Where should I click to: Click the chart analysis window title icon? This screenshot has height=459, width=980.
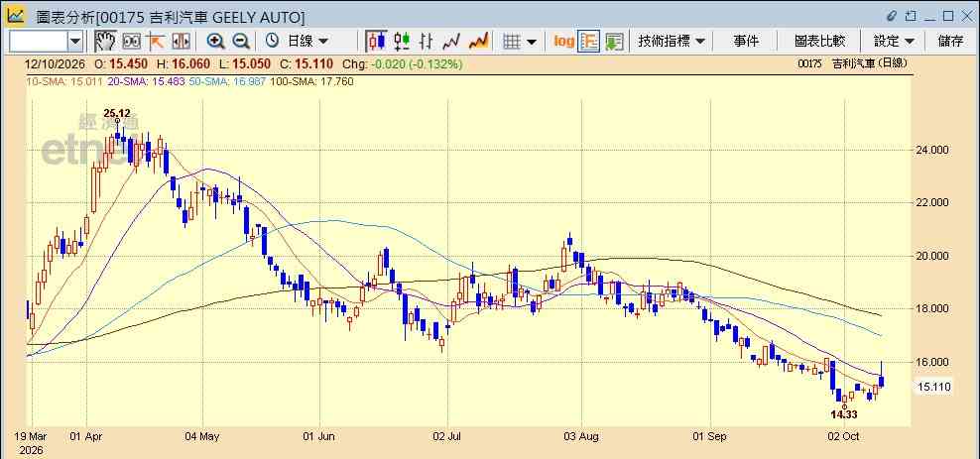16,15
